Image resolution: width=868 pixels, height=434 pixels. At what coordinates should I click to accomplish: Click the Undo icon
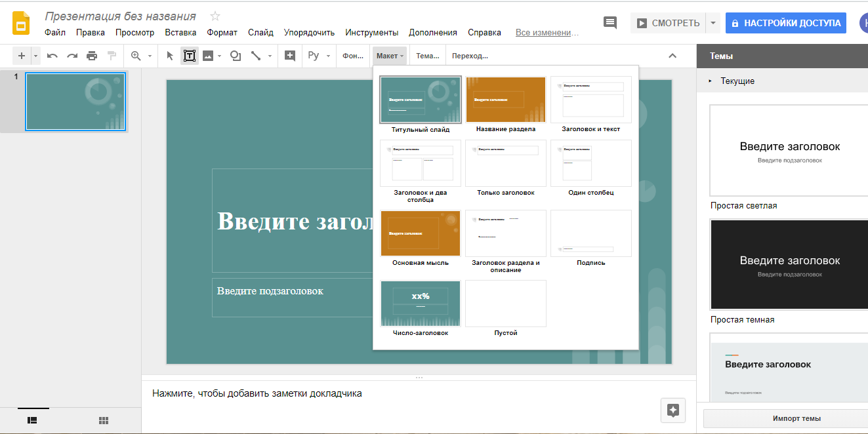52,55
